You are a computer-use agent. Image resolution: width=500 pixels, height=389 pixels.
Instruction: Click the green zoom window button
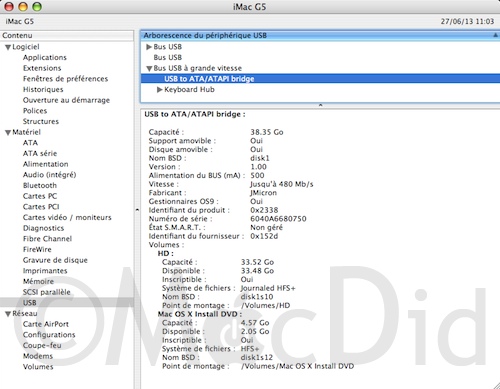[x=37, y=7]
